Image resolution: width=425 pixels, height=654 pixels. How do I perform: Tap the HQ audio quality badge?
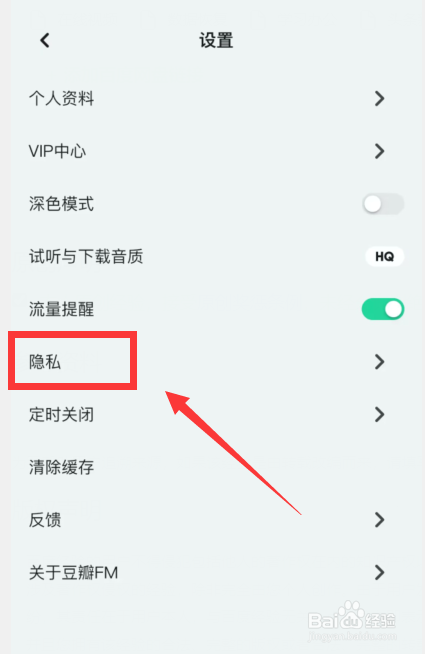[384, 257]
